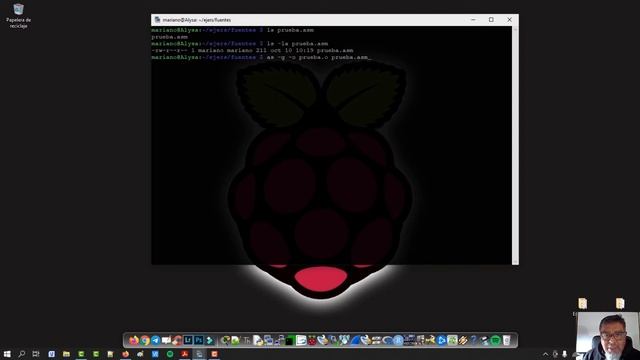Open File Explorer from the taskbar
Screen dimensions: 640x360
click(x=66, y=354)
